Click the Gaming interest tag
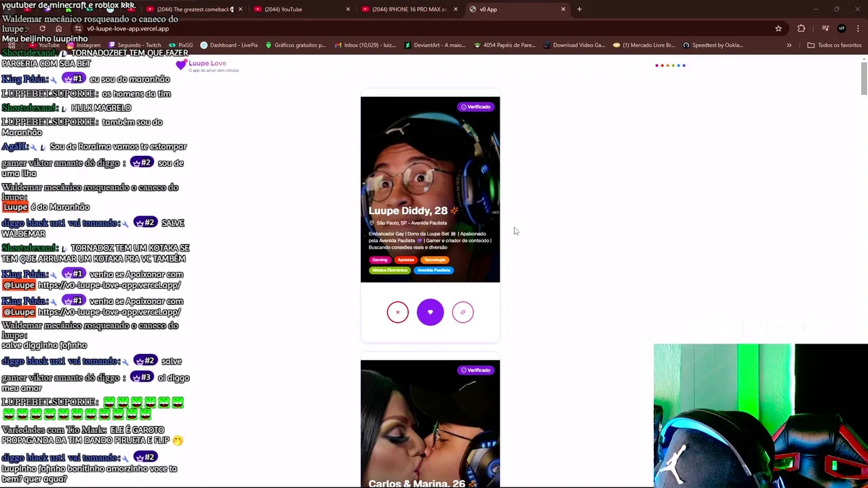Screen dimensions: 868x488 [380, 260]
